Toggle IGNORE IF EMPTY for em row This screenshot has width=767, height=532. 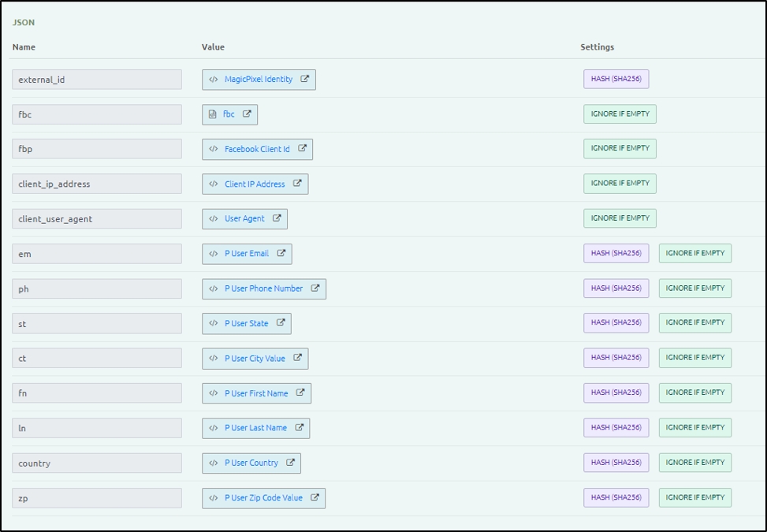(x=694, y=253)
